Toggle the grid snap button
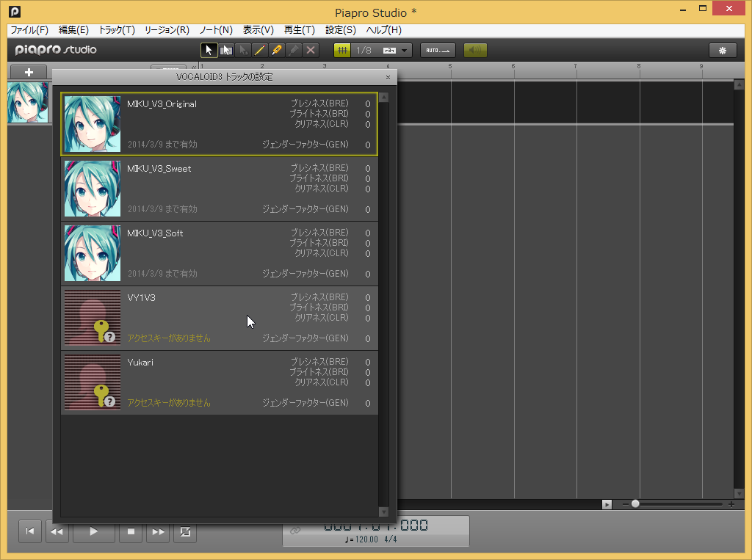This screenshot has width=752, height=560. click(x=342, y=50)
